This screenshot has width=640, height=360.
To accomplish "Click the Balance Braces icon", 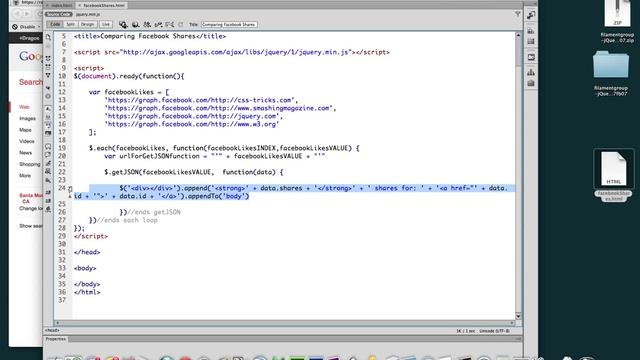I will pos(48,96).
